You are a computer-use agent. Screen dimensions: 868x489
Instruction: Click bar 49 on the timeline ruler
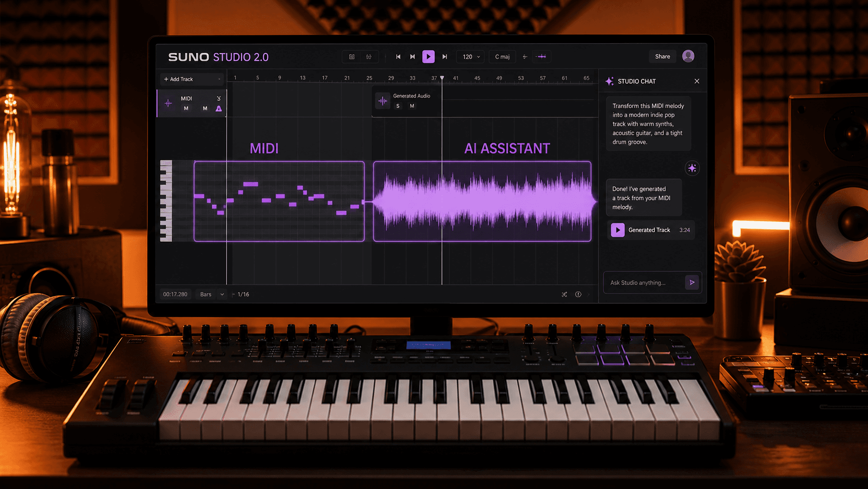tap(499, 78)
